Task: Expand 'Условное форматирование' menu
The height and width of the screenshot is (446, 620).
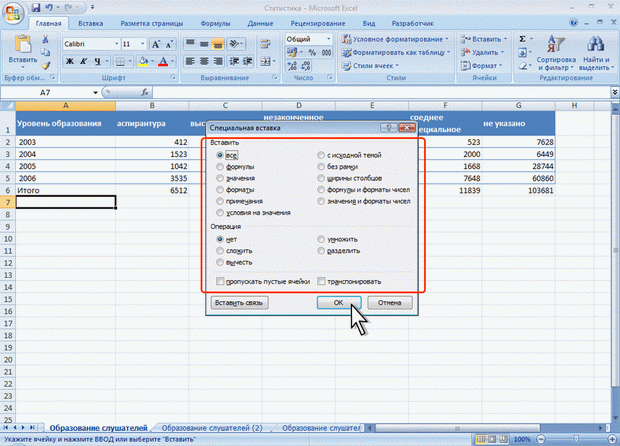Action: coord(395,39)
